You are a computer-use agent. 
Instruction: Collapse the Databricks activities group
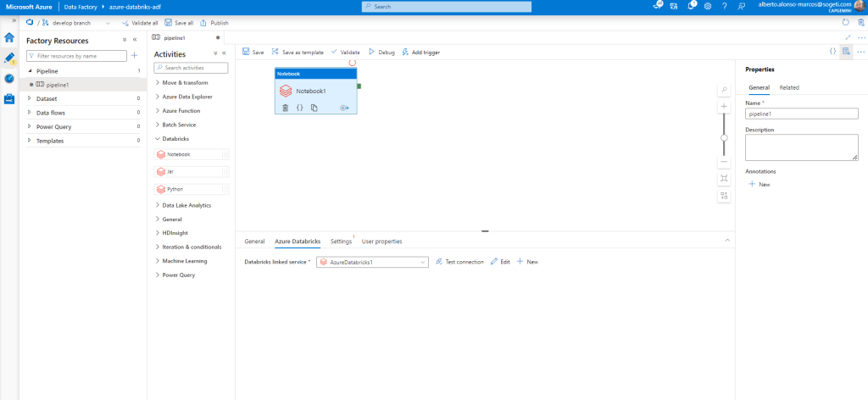158,138
